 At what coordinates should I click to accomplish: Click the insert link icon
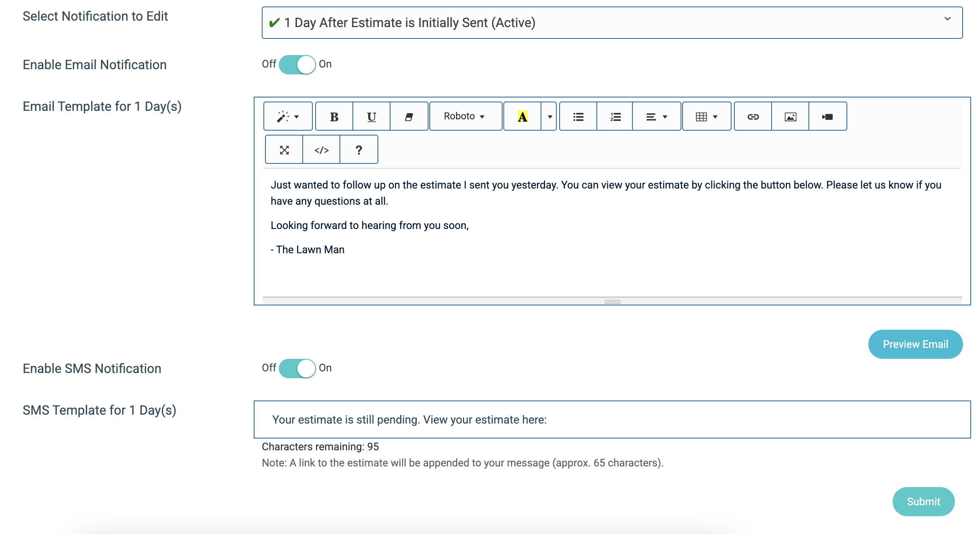[x=753, y=117]
